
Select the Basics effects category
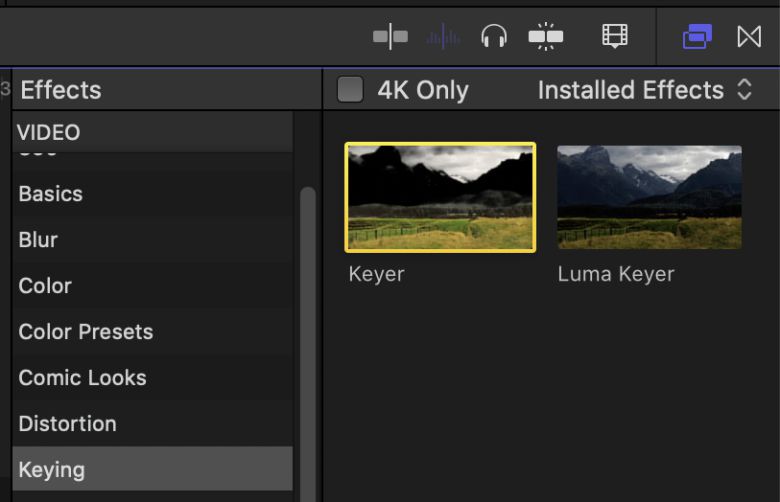(x=51, y=194)
